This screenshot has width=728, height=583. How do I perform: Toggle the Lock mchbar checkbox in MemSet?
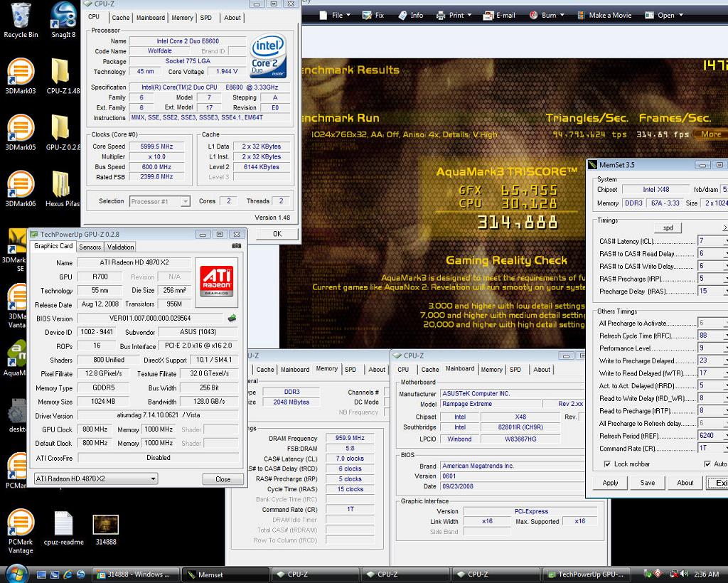(x=607, y=464)
